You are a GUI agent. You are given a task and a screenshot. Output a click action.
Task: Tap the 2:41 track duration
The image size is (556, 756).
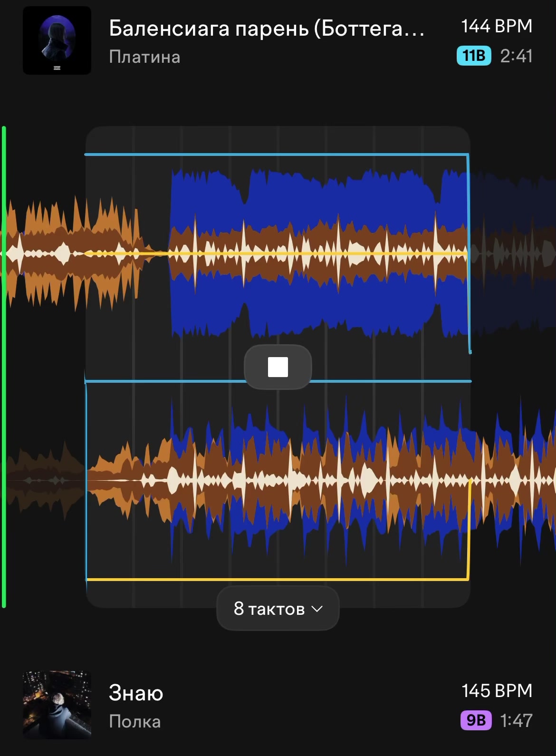pos(516,56)
